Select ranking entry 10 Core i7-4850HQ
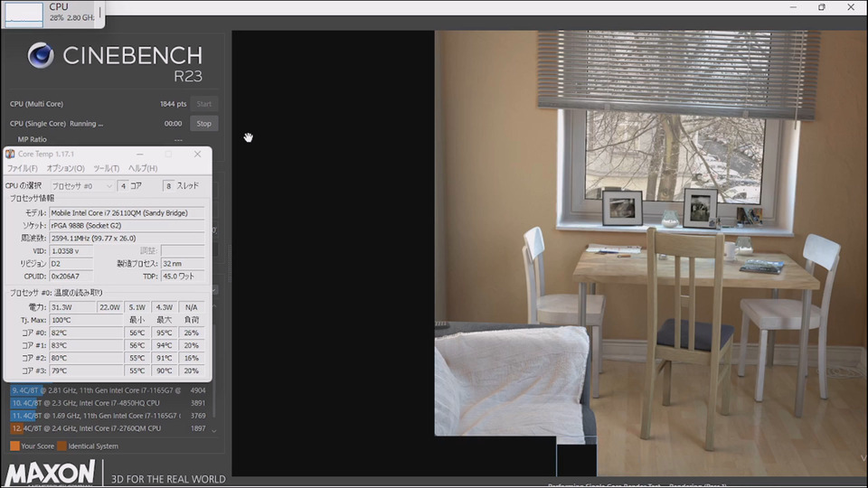Viewport: 868px width, 488px height. click(108, 403)
